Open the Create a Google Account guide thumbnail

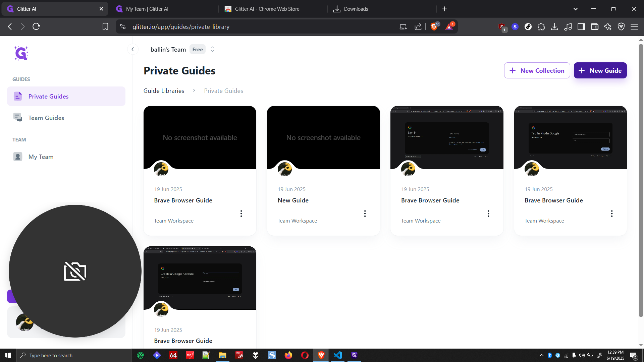click(200, 278)
